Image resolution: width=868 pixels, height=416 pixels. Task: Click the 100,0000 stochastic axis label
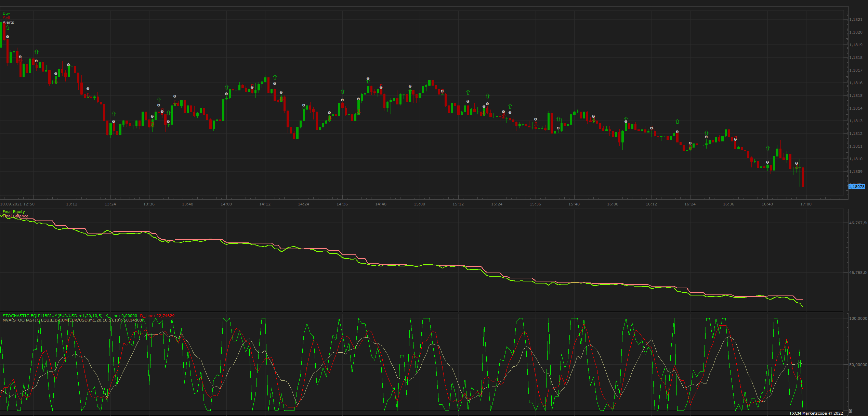pos(858,318)
